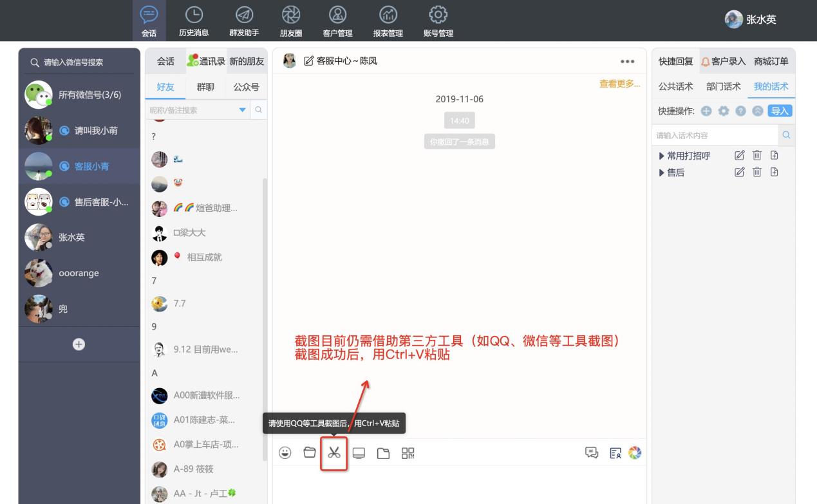The image size is (817, 504).
Task: Open the emoji picker in chat toolbar
Action: pyautogui.click(x=285, y=453)
